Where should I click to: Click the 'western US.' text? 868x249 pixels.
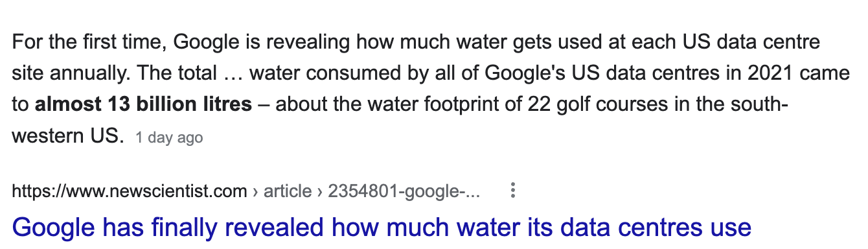[x=67, y=136]
